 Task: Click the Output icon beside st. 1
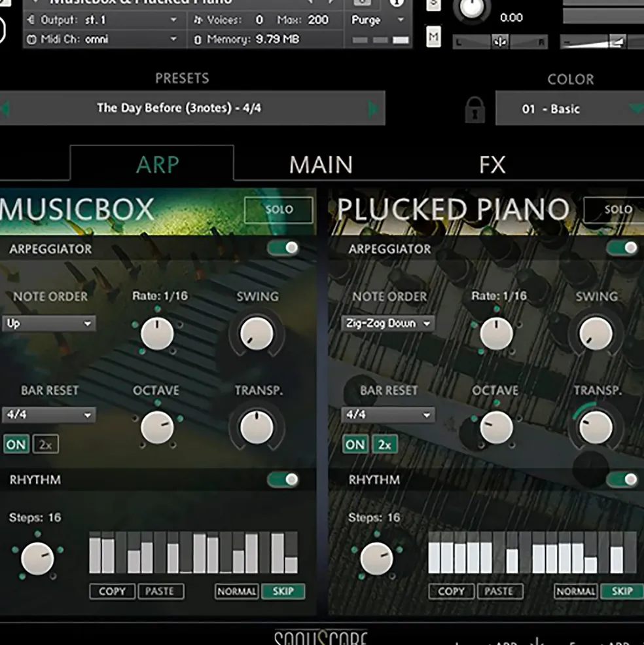pos(31,20)
